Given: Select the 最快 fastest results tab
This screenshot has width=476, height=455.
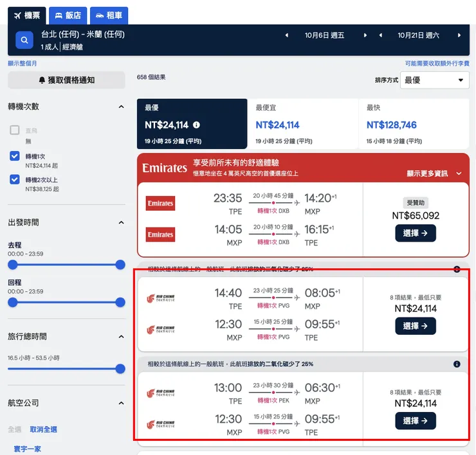Looking at the screenshot, I should [414, 124].
